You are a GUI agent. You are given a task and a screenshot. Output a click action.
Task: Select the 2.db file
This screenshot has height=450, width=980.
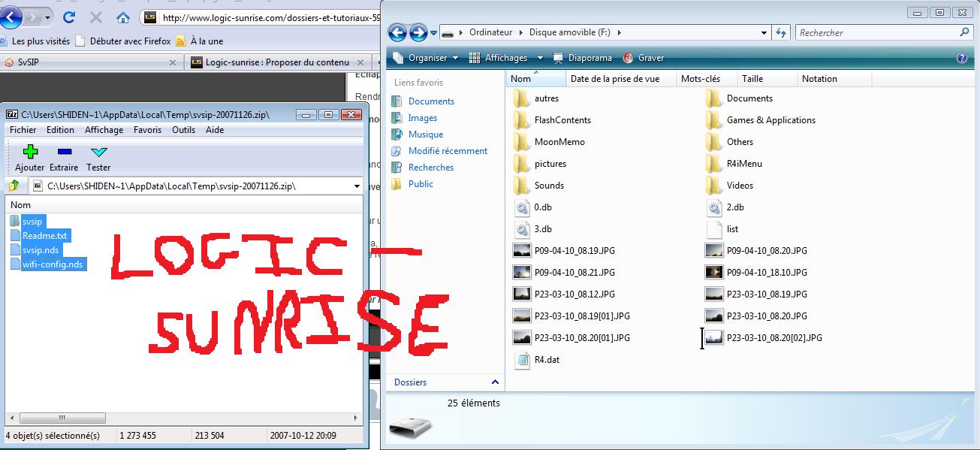point(726,207)
